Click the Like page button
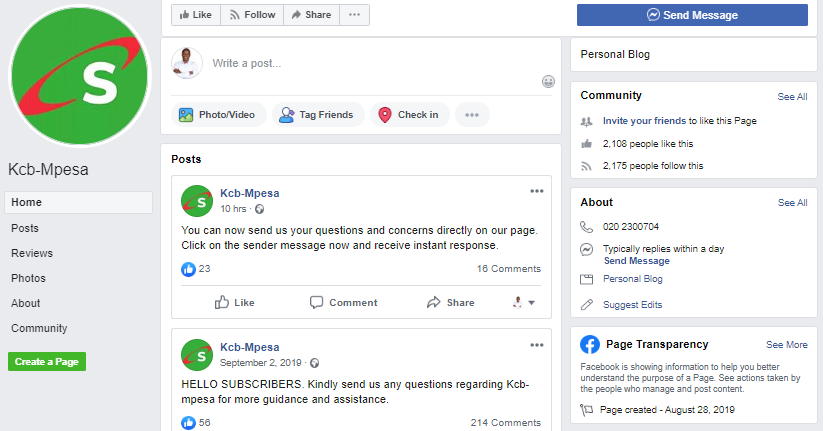Viewport: 823px width, 431px height. pos(196,15)
